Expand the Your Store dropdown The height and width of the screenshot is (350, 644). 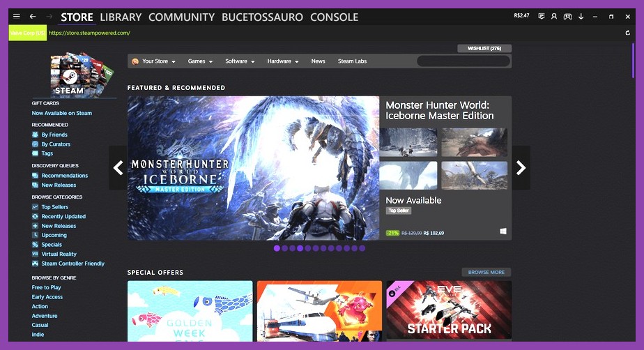pyautogui.click(x=159, y=61)
